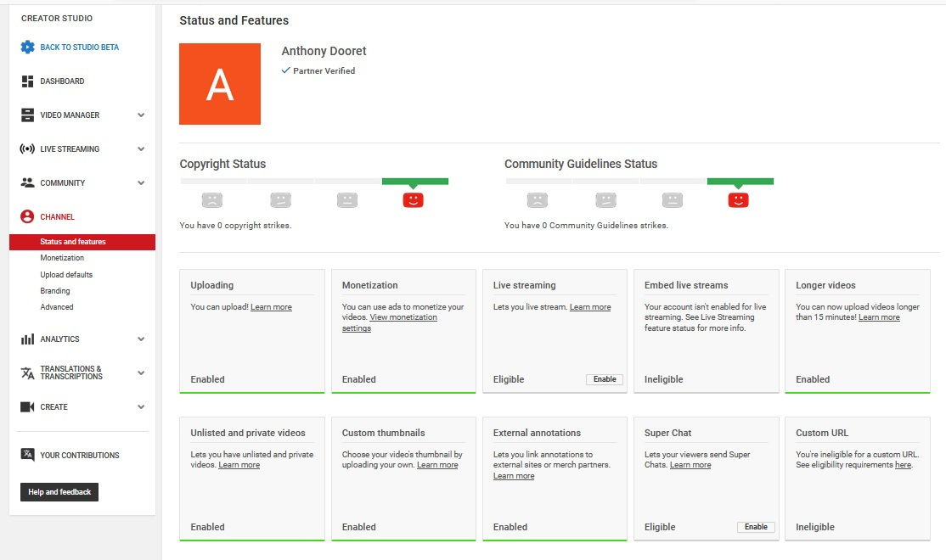Click the Video Manager icon
The image size is (946, 560).
[27, 115]
